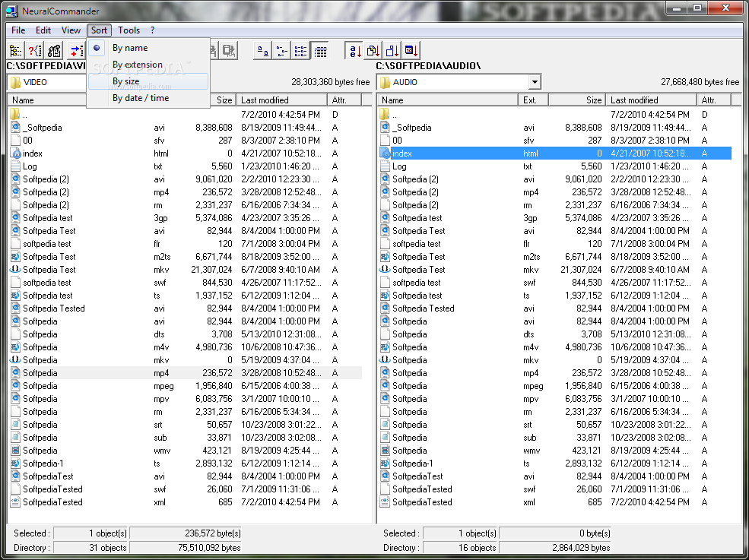Screen dimensions: 749x560
Task: Switch to large icons view
Action: tap(263, 50)
